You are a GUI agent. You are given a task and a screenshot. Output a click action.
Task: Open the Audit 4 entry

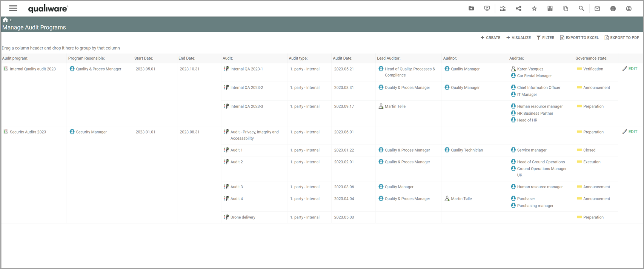[x=237, y=199]
